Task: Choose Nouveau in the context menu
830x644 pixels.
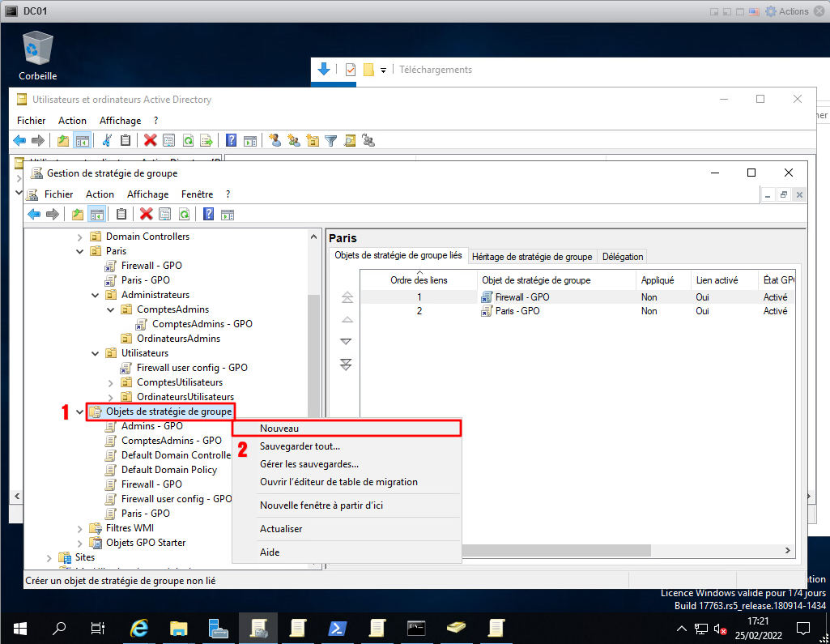Action: pos(279,428)
